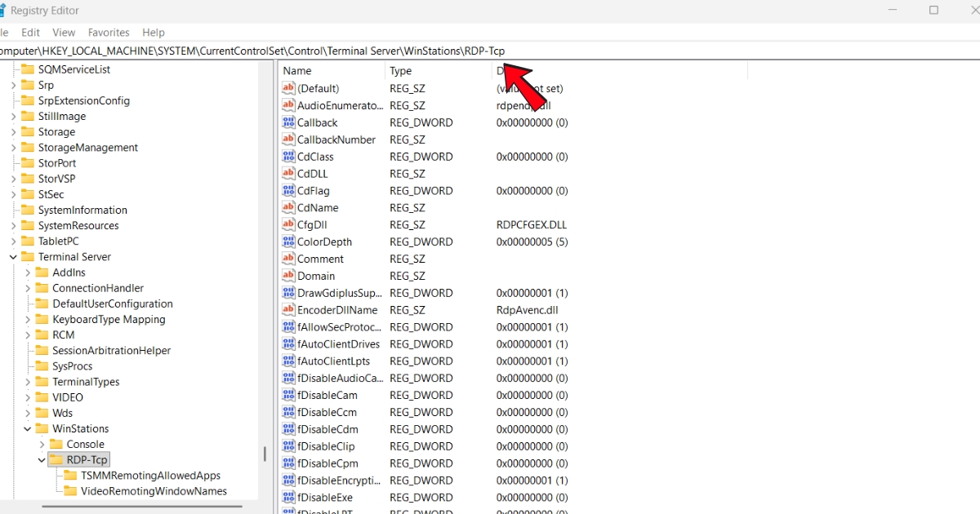Expand the Console subkey
This screenshot has width=980, height=514.
[x=42, y=445]
